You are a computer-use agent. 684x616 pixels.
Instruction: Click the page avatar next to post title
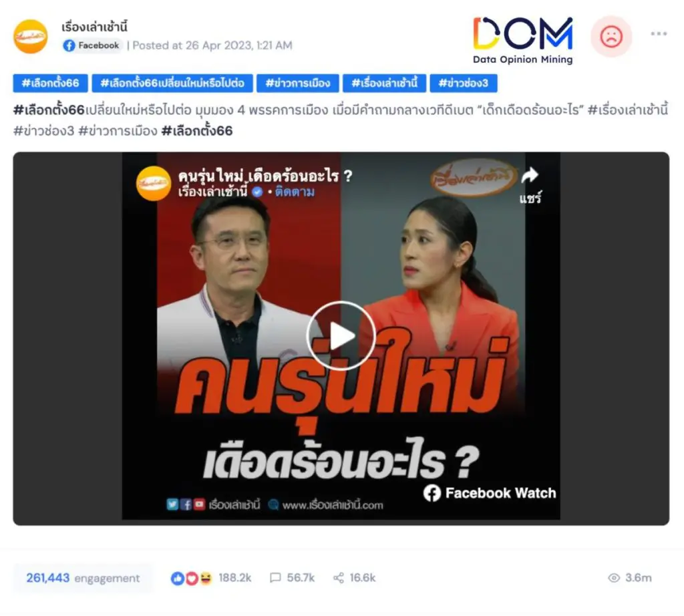31,37
